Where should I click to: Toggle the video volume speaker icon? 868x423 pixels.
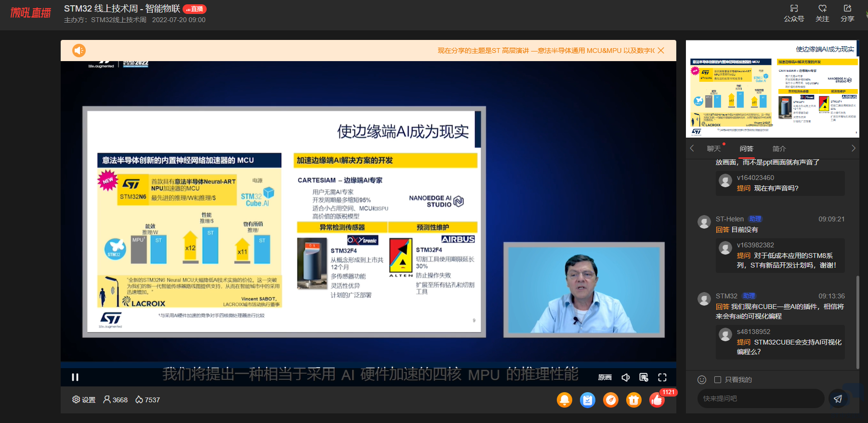tap(626, 377)
